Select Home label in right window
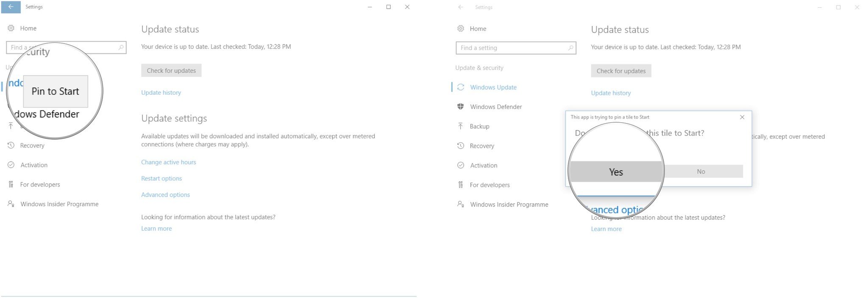 tap(478, 29)
